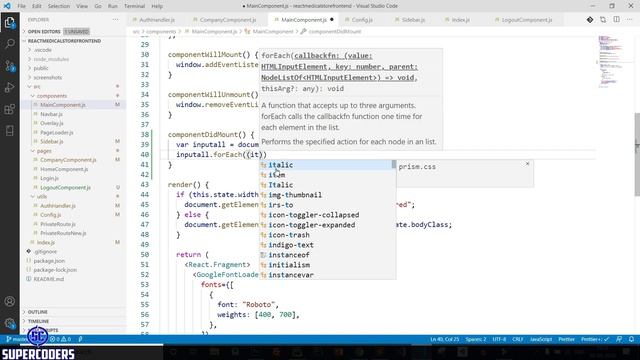Open editor more actions ellipsis menu

coord(629,20)
